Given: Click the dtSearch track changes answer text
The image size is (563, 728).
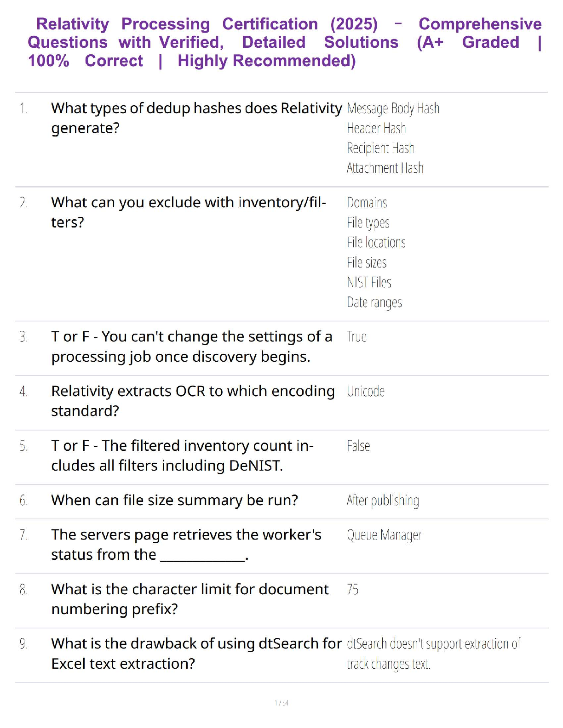Looking at the screenshot, I should click(x=433, y=654).
